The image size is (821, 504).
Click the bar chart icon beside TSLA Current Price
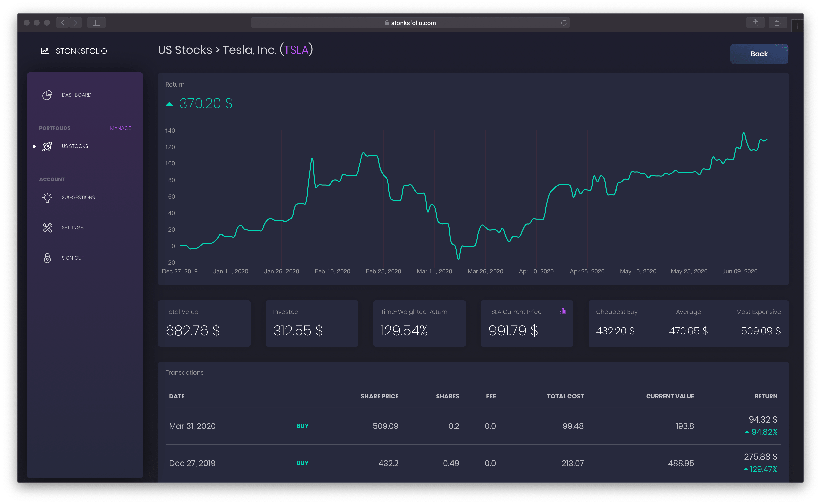coord(563,311)
